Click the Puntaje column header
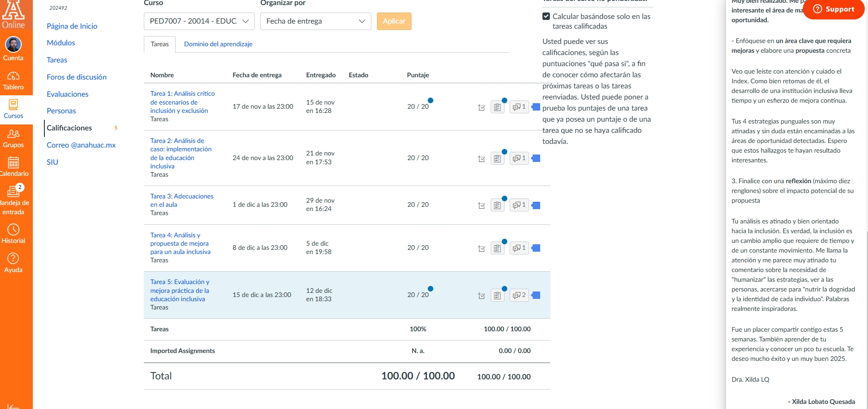The height and width of the screenshot is (409, 868). tap(418, 75)
